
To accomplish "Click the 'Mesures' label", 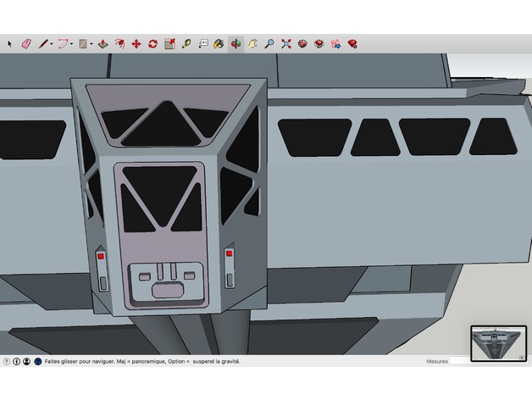I will (x=437, y=361).
